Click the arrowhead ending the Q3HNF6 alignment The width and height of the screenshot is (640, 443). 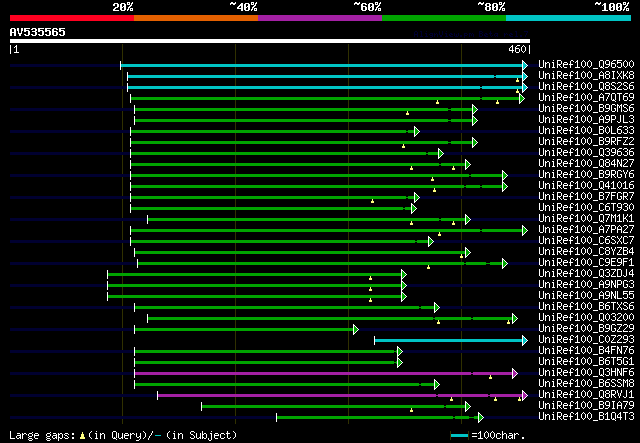[515, 374]
